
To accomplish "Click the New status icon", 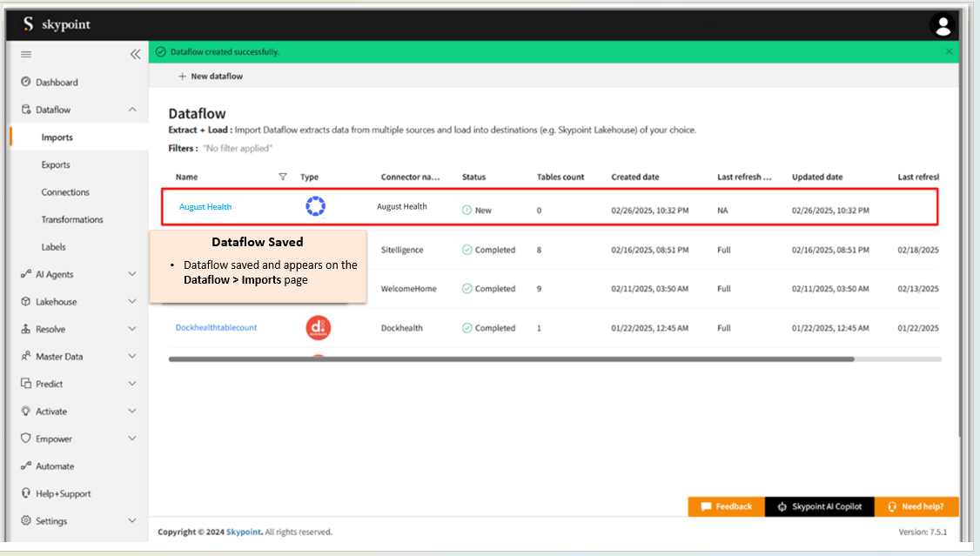I will 467,210.
